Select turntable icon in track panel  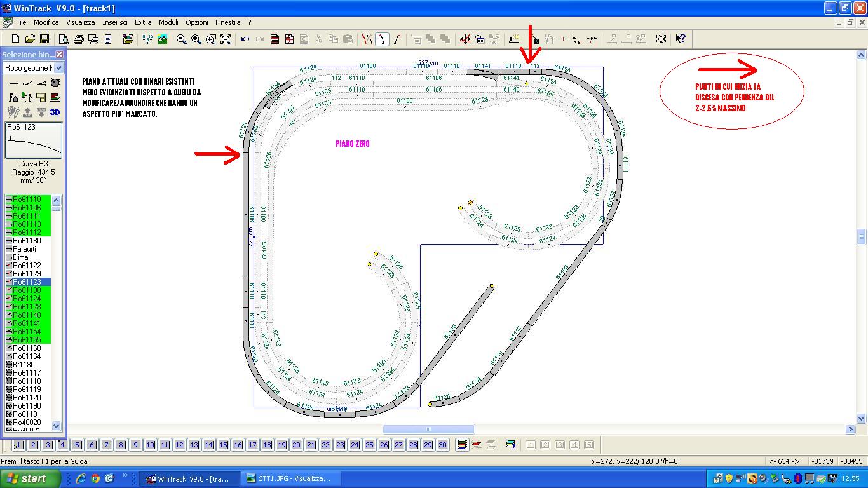55,83
